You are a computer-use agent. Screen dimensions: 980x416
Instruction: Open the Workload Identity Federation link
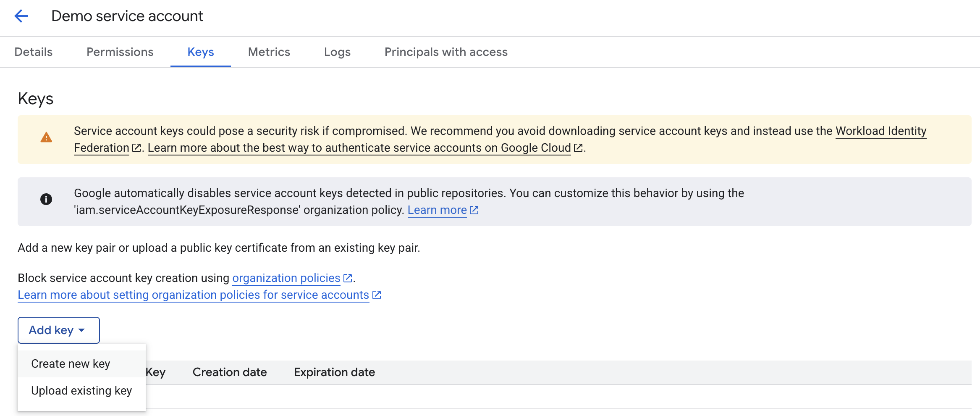click(x=880, y=131)
